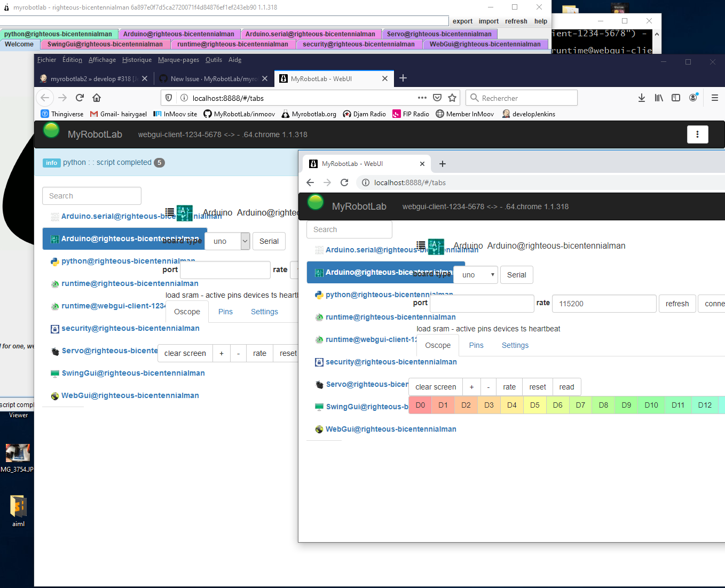Screen dimensions: 725x588
Task: Click the red D1 pin swatch
Action: click(x=443, y=405)
